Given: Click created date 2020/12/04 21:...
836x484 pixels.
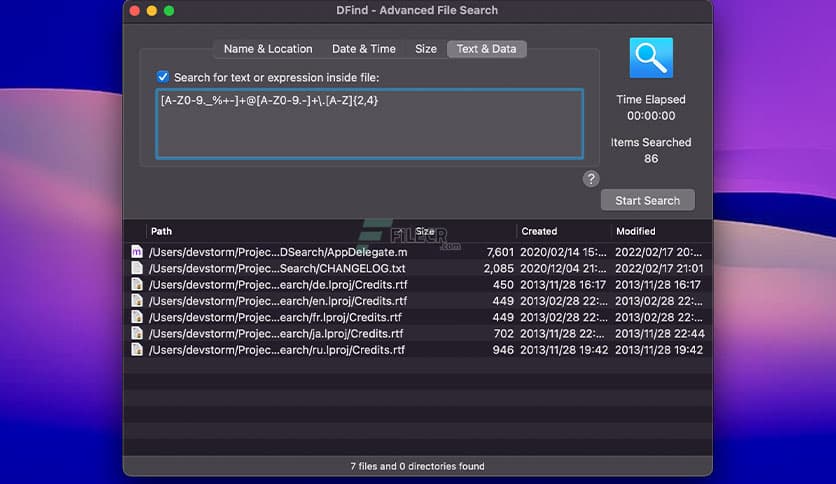Looking at the screenshot, I should (563, 268).
